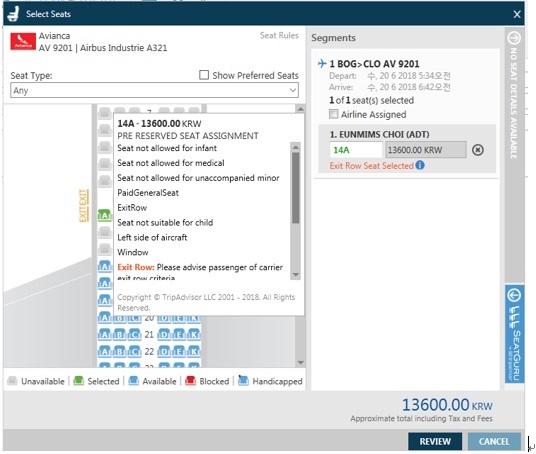
Task: Click the '14A - 13600.00 KRW' popup heading
Action: (x=159, y=123)
